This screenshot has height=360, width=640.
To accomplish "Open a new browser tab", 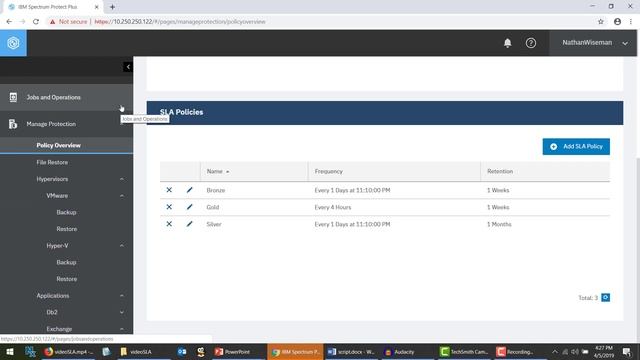I will [112, 7].
